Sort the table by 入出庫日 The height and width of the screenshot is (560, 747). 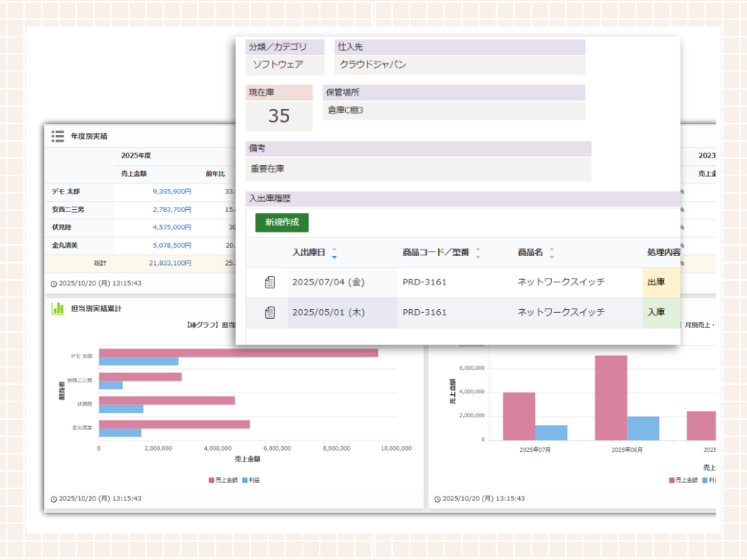coord(334,252)
